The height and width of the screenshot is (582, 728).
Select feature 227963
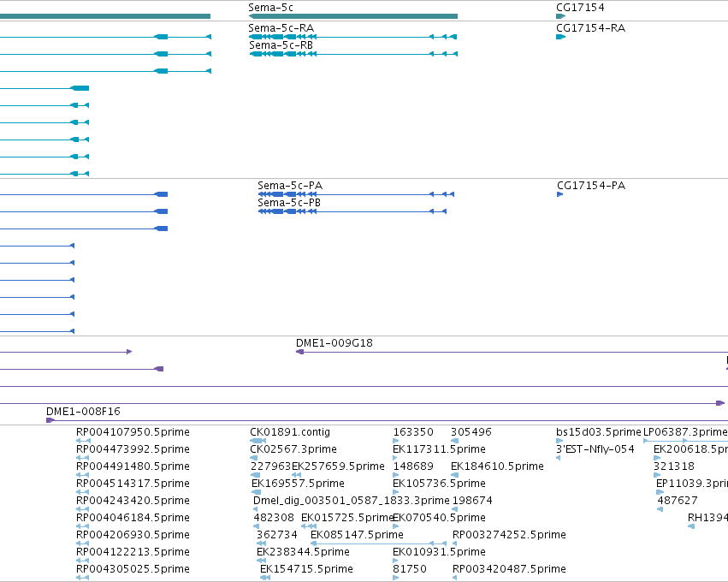(270, 466)
